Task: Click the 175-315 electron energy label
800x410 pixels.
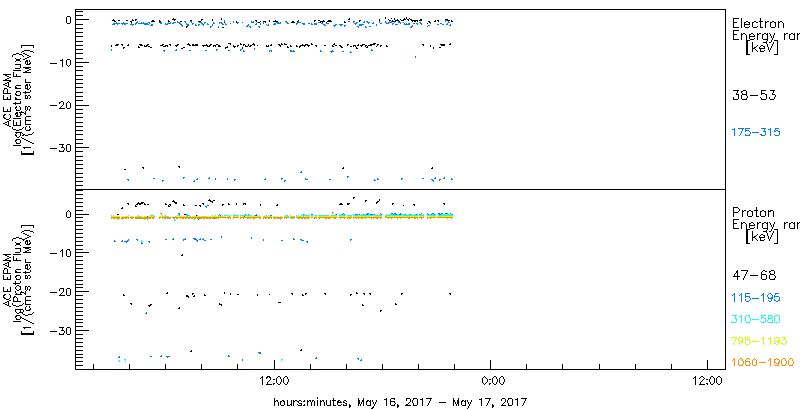Action: click(756, 133)
